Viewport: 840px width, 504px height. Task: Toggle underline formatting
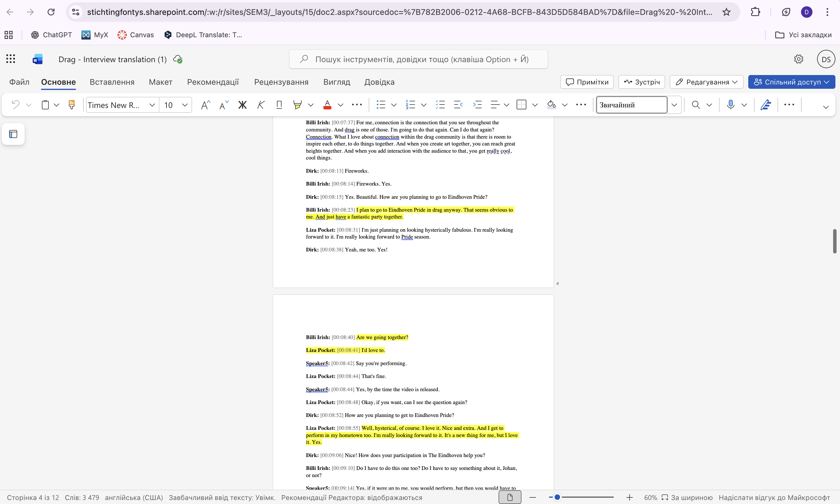pos(279,105)
